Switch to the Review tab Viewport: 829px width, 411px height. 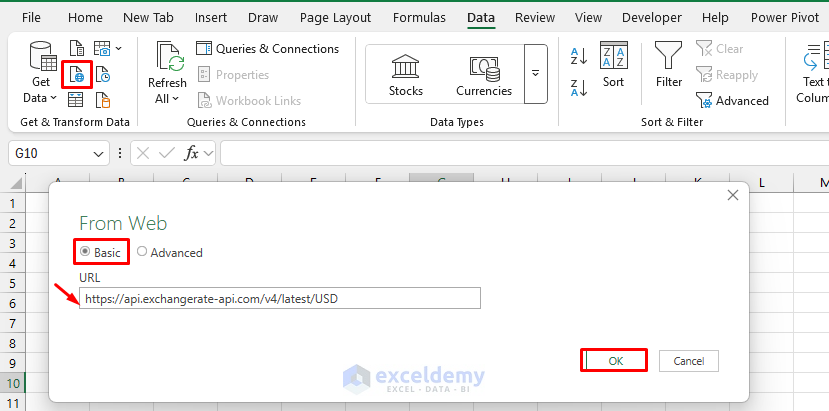[535, 17]
